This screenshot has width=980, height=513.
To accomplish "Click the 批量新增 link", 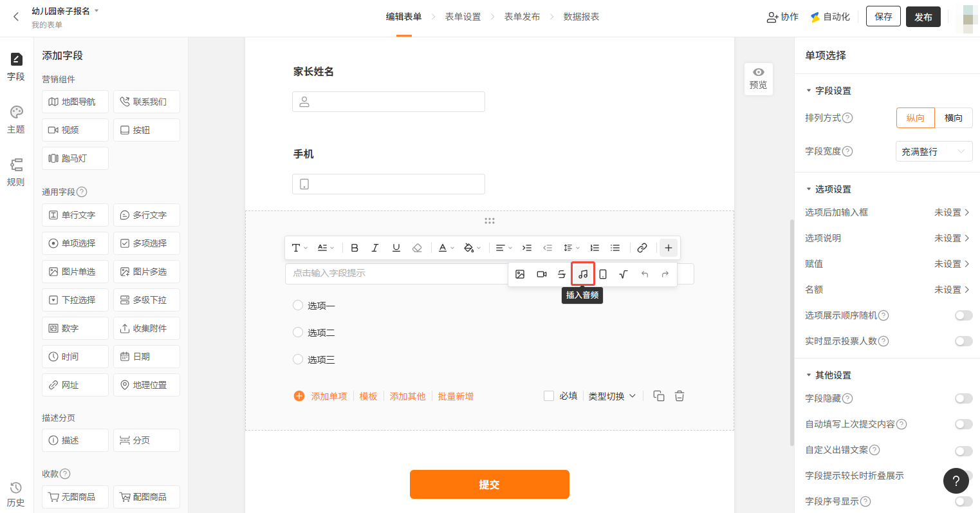I will click(x=456, y=396).
